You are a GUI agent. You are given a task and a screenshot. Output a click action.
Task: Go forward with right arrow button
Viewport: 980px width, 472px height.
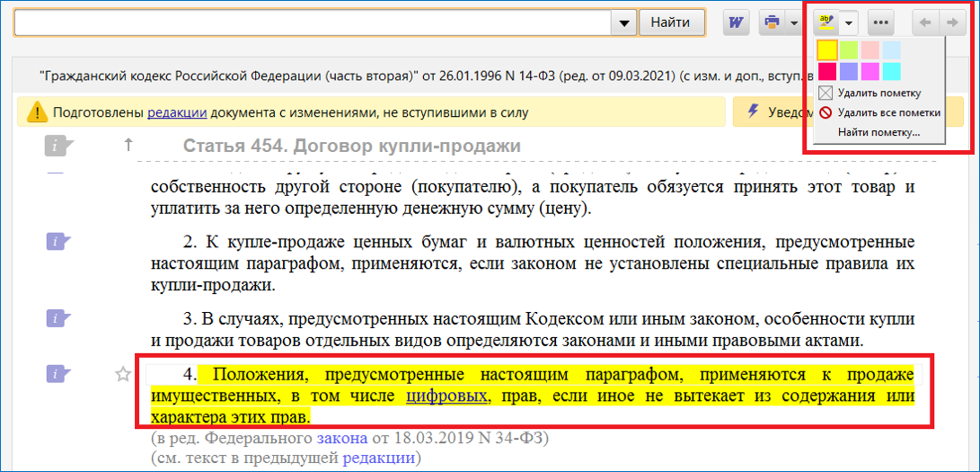(952, 22)
